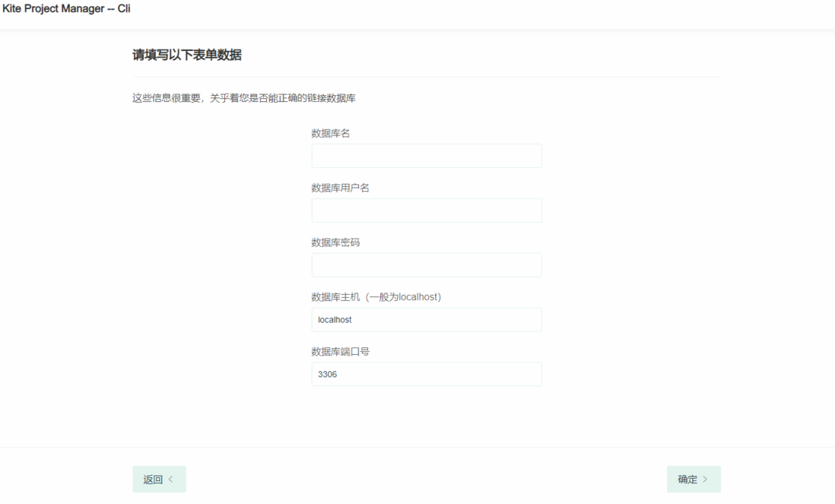Click the 数据库主机（一般为localhost）label

point(376,297)
